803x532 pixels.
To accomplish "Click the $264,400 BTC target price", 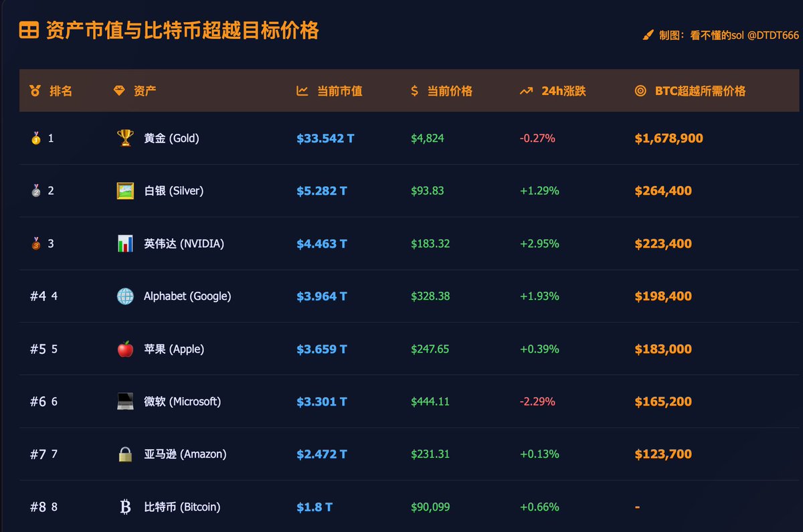I will pyautogui.click(x=663, y=191).
